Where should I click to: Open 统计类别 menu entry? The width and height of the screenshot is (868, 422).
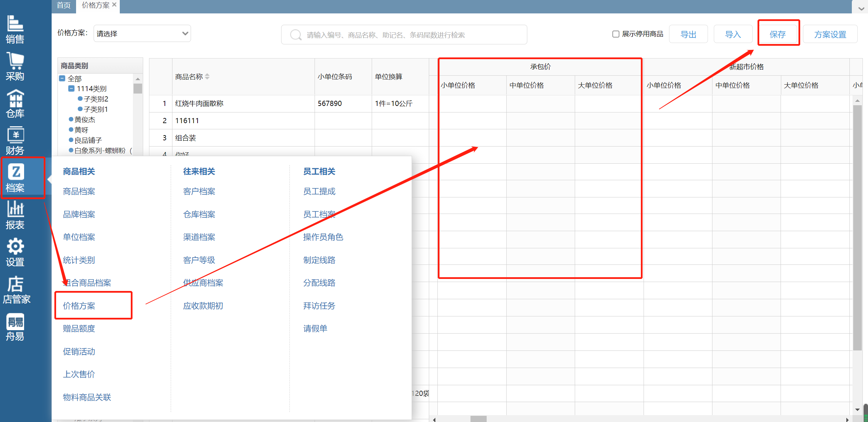tap(79, 260)
